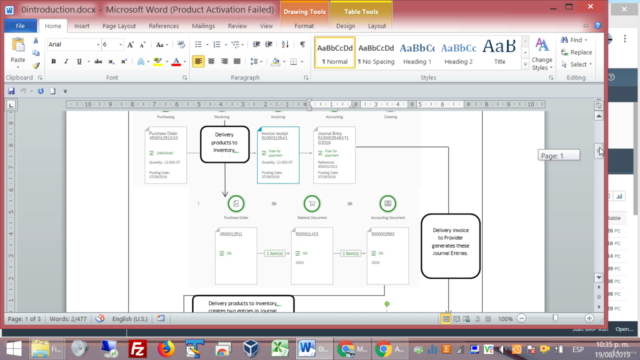The width and height of the screenshot is (640, 360).
Task: Click the Decrease Indent icon
Action: click(256, 44)
